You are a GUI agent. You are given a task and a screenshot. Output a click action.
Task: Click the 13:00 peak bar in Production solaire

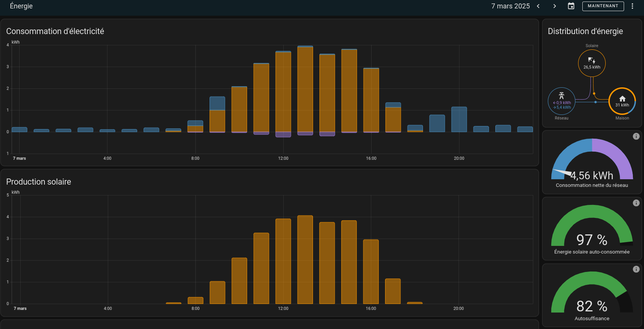pyautogui.click(x=305, y=260)
